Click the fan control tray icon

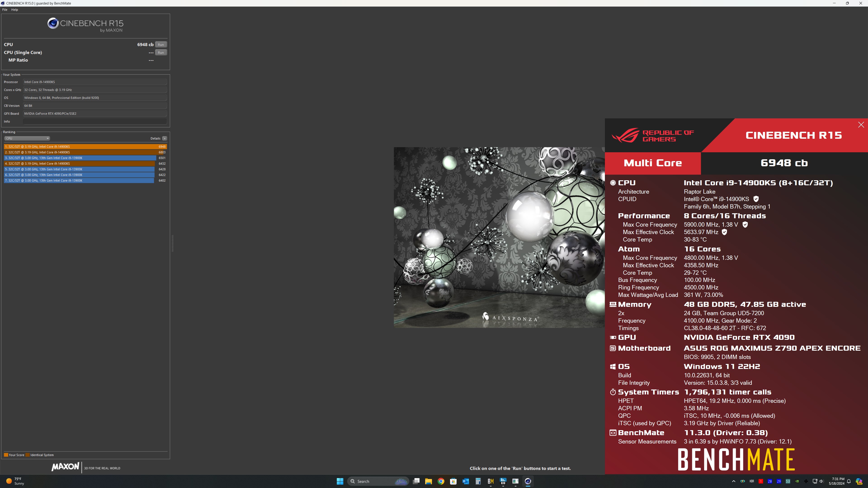coord(806,481)
